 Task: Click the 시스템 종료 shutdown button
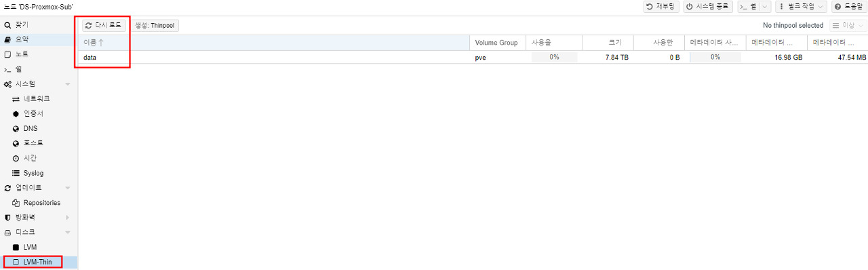(708, 6)
